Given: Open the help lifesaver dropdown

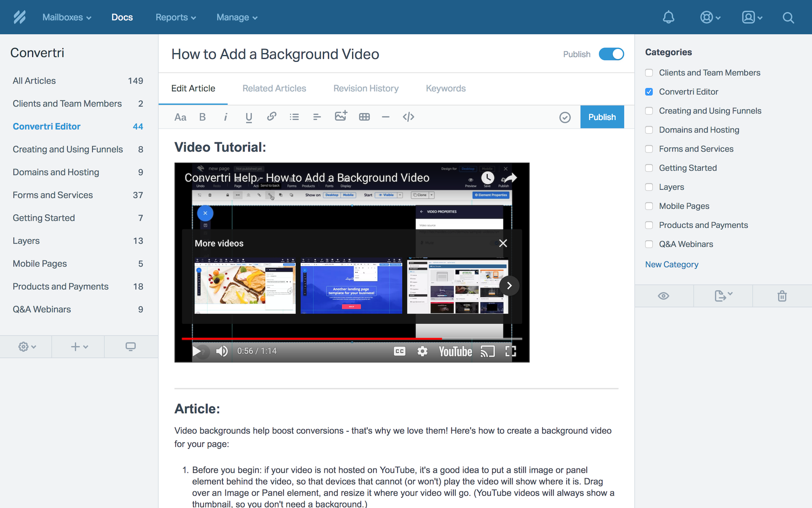Looking at the screenshot, I should click(x=710, y=17).
